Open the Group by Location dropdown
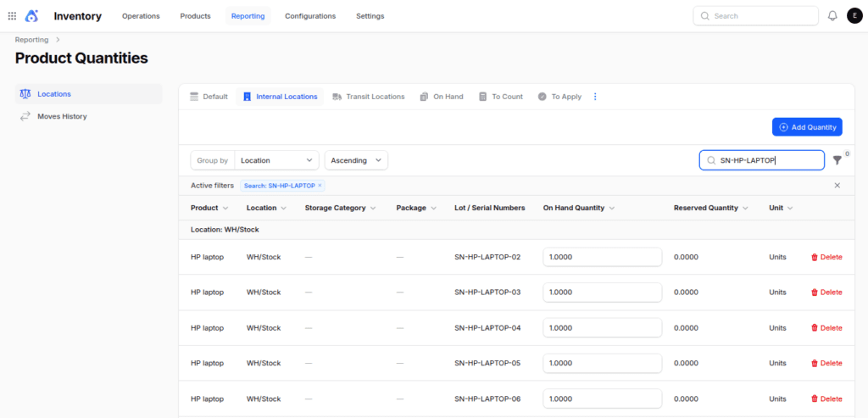 [277, 160]
